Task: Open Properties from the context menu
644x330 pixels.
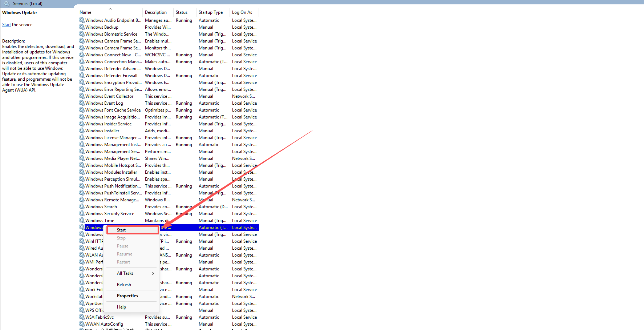Action: click(x=127, y=296)
